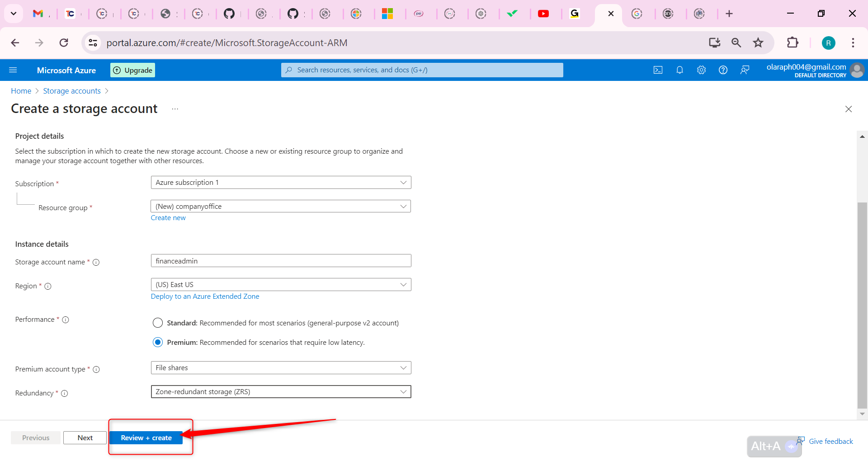Click the Review + create button
This screenshot has width=868, height=461.
146,437
